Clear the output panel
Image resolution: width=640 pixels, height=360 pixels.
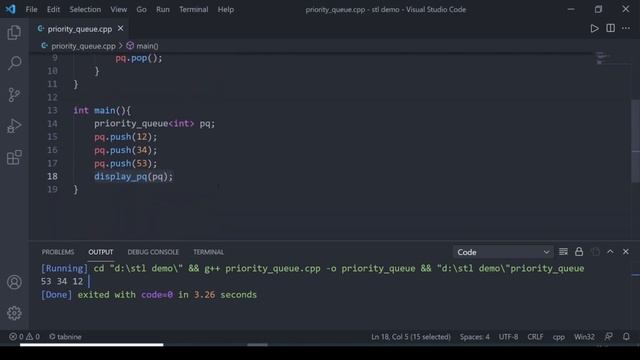563,252
